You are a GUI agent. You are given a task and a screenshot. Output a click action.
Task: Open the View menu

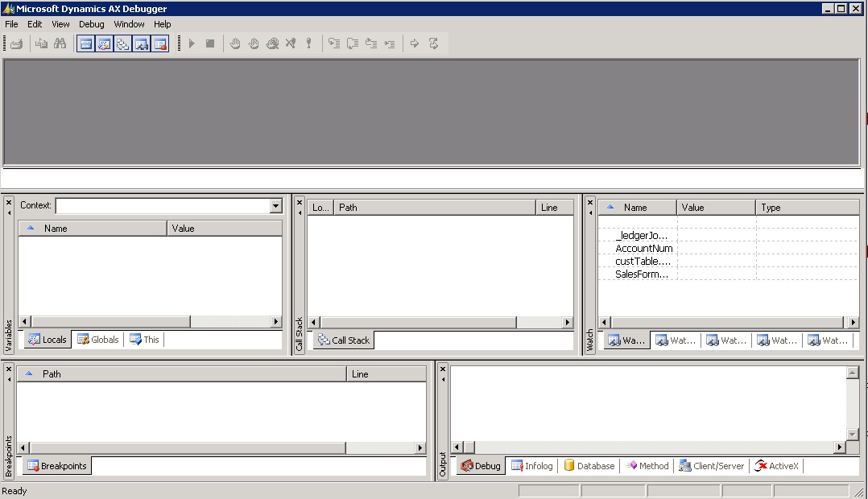point(61,24)
